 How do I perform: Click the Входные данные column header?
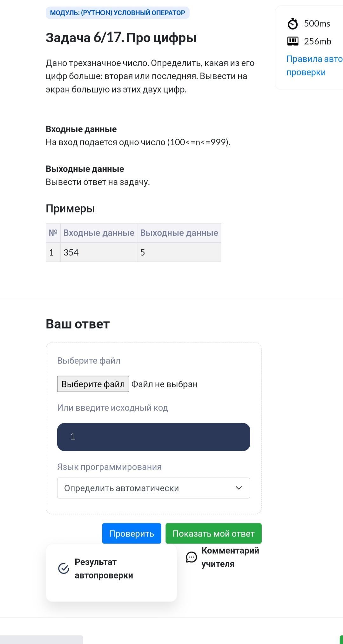[99, 233]
